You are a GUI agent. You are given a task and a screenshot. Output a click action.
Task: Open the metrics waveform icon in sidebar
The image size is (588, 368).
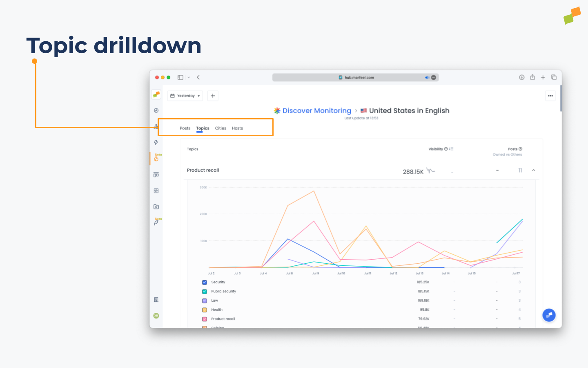point(156,126)
